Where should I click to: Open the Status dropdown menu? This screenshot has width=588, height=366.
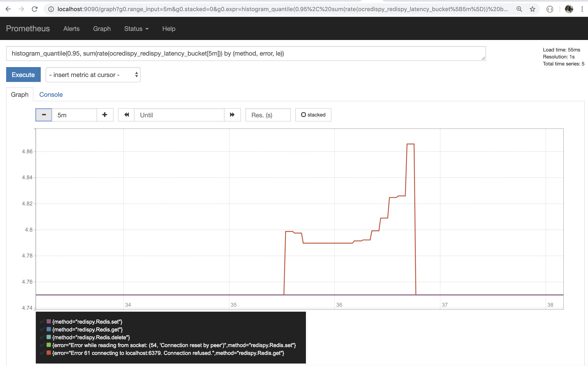pos(135,29)
